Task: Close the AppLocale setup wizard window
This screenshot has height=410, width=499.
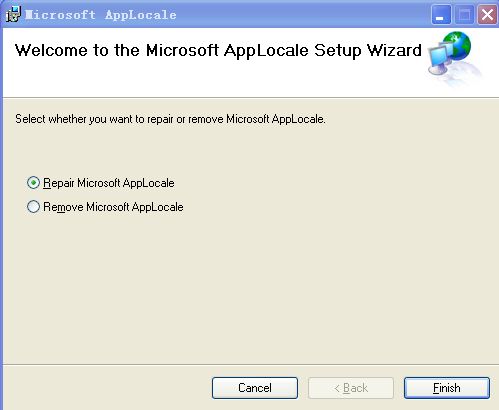Action: 487,15
